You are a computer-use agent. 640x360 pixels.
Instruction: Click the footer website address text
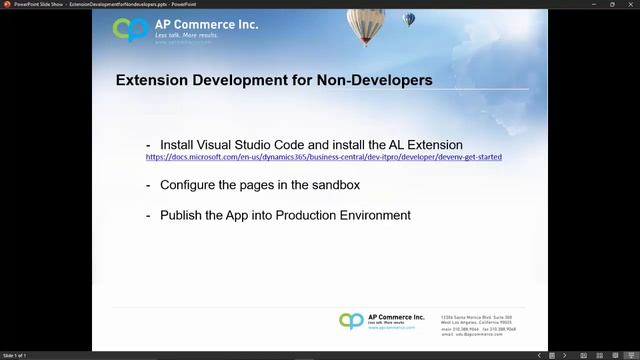pyautogui.click(x=391, y=327)
